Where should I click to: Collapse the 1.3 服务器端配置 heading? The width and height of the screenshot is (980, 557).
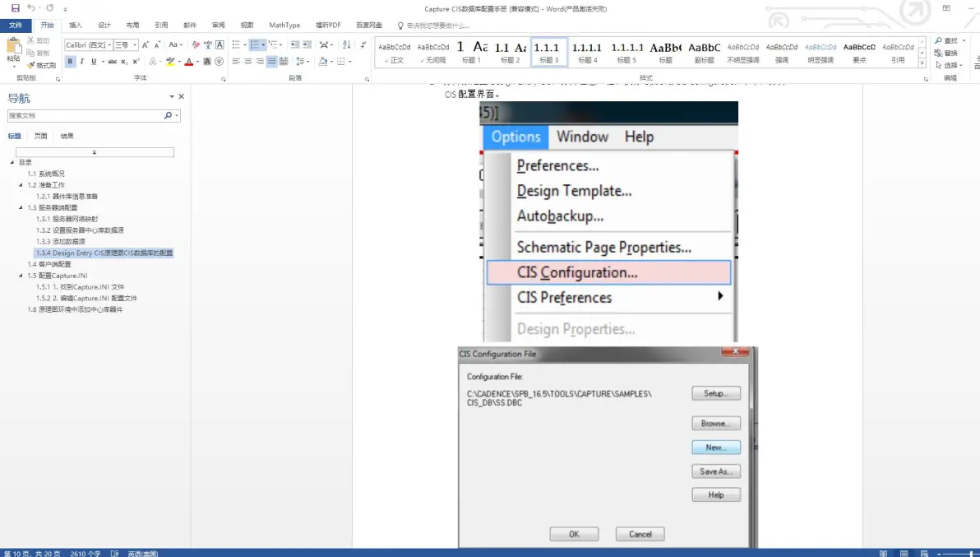tap(21, 207)
